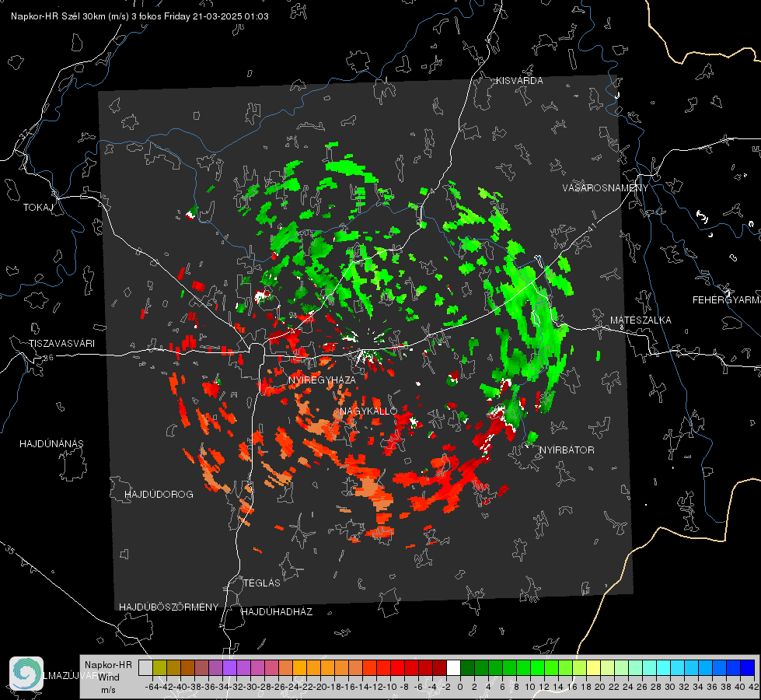The image size is (761, 700).
Task: Click the HAJDÚBÖSZÖRMÉNY town label
Action: [169, 607]
